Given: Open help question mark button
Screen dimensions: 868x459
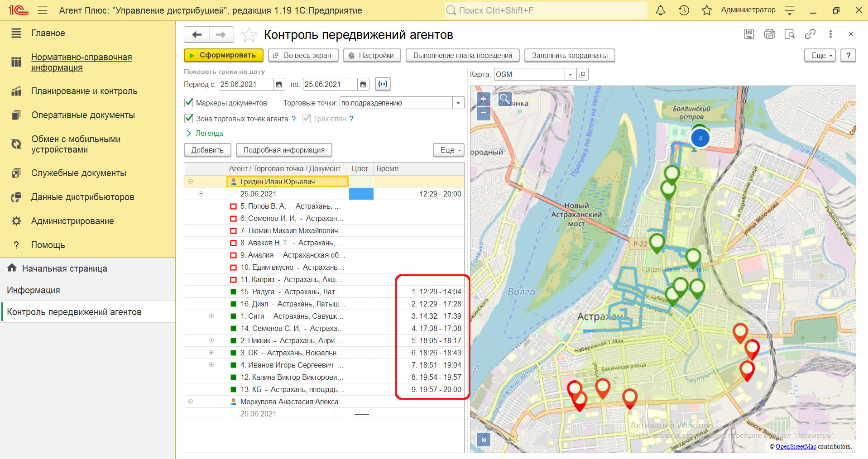Looking at the screenshot, I should 848,55.
